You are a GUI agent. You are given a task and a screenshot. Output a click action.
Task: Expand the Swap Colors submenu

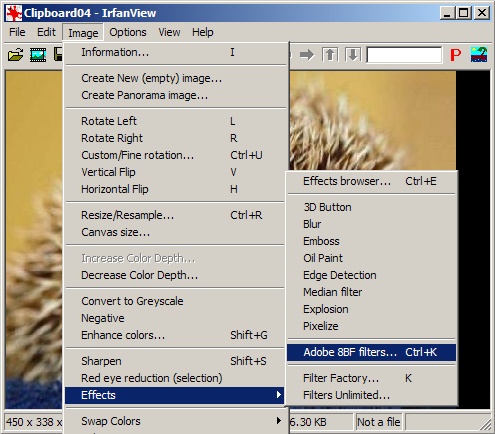[175, 421]
